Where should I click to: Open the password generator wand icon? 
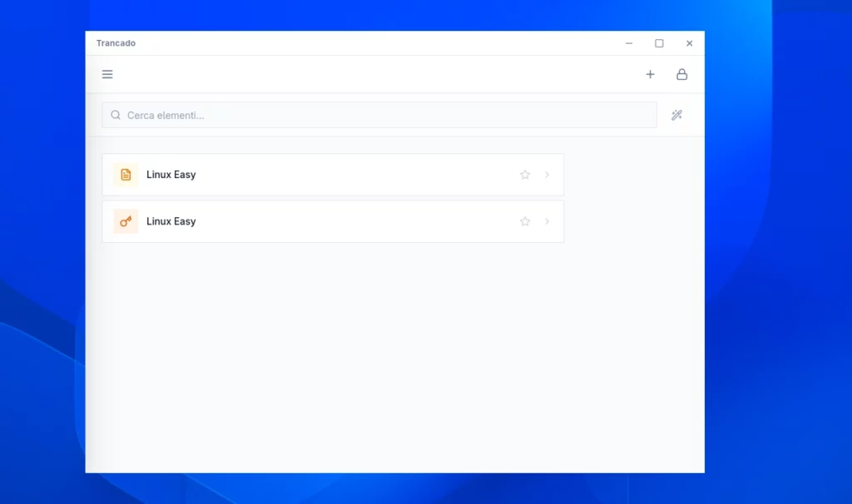[676, 115]
